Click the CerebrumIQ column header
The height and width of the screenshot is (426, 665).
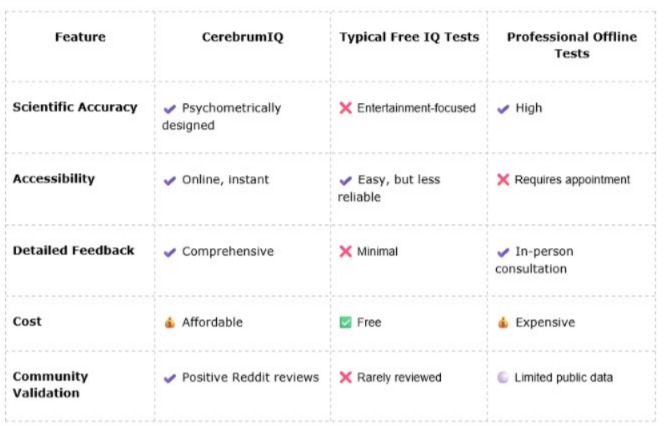pyautogui.click(x=241, y=38)
